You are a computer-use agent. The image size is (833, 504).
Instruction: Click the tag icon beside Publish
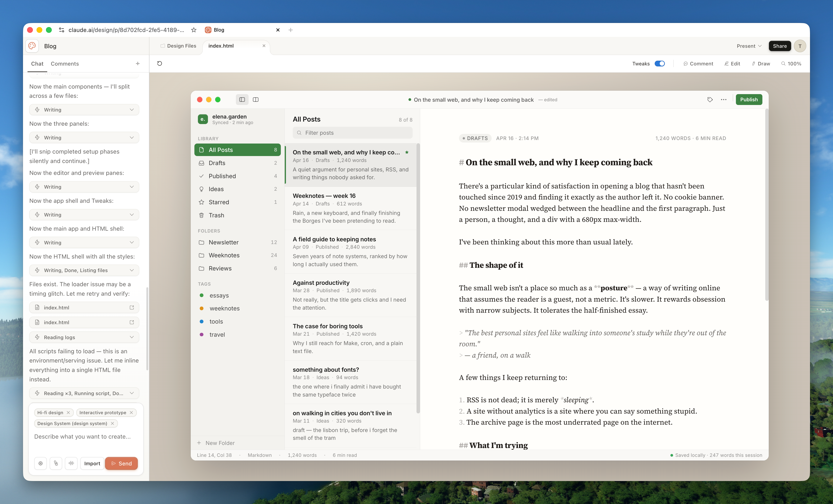click(710, 99)
